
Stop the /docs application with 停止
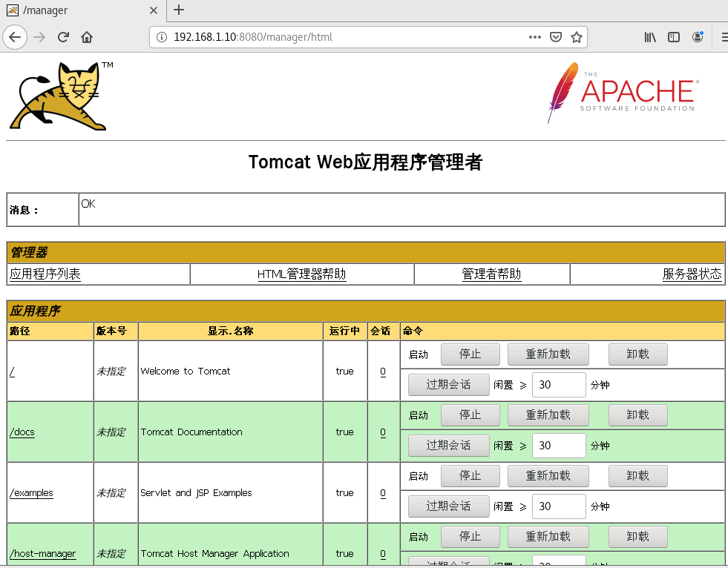(470, 415)
